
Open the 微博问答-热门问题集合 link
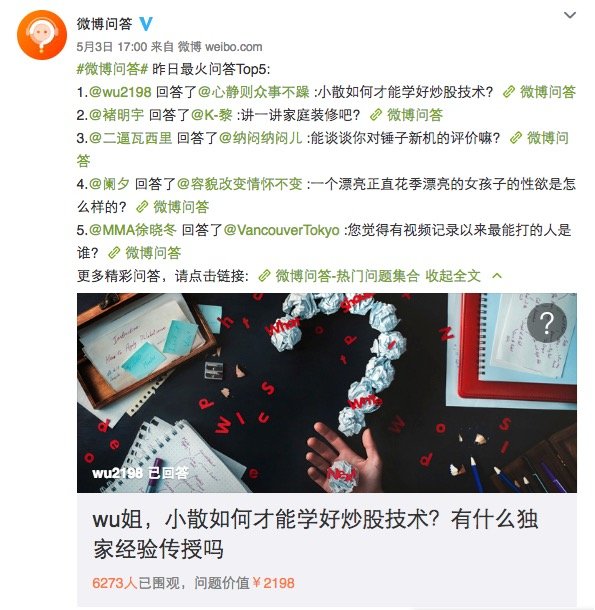tap(347, 276)
